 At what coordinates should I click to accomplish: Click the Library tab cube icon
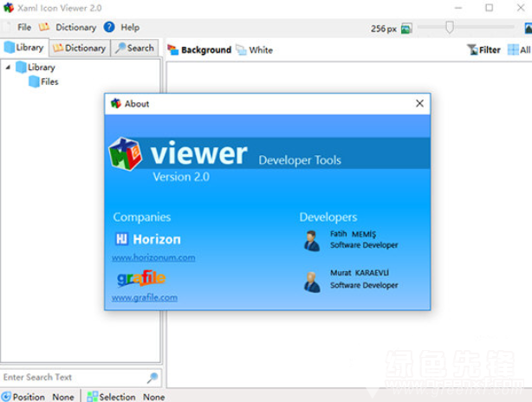(x=10, y=47)
